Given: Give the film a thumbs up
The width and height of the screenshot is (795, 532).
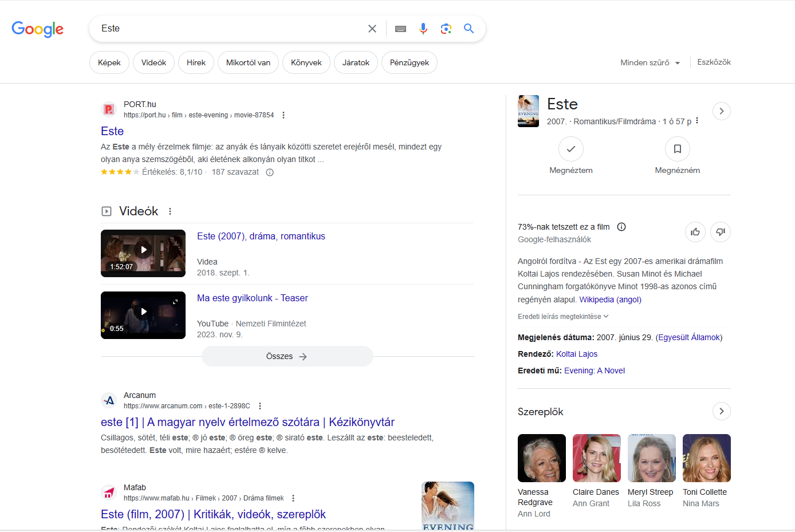Looking at the screenshot, I should 695,232.
